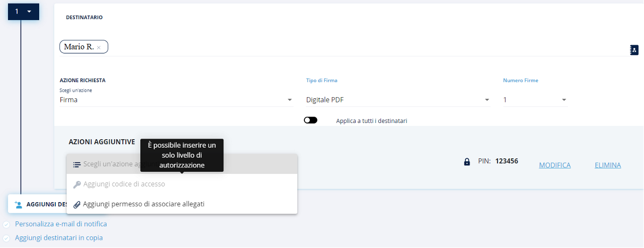Expand the recipient order 1 dropdown
Image resolution: width=644 pixels, height=248 pixels.
coord(24,11)
